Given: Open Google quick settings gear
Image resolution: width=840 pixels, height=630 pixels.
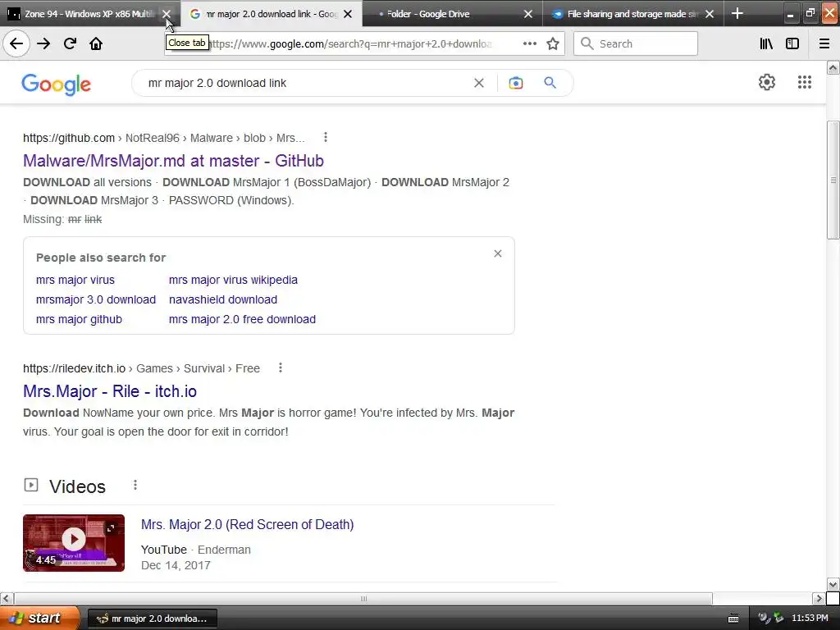Looking at the screenshot, I should point(767,82).
